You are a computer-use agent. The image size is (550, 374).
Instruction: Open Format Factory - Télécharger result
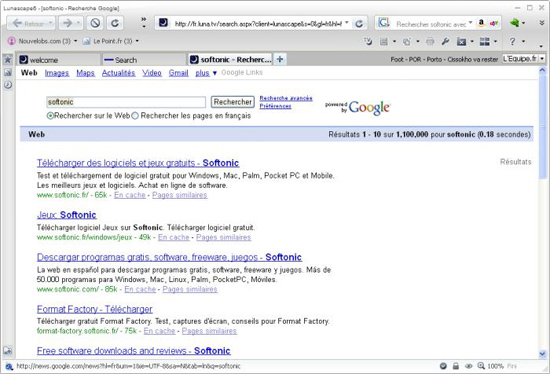[94, 309]
